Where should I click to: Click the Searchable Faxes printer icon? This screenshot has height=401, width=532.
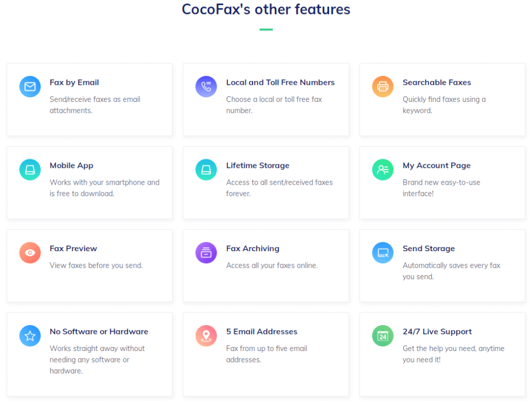pos(382,86)
